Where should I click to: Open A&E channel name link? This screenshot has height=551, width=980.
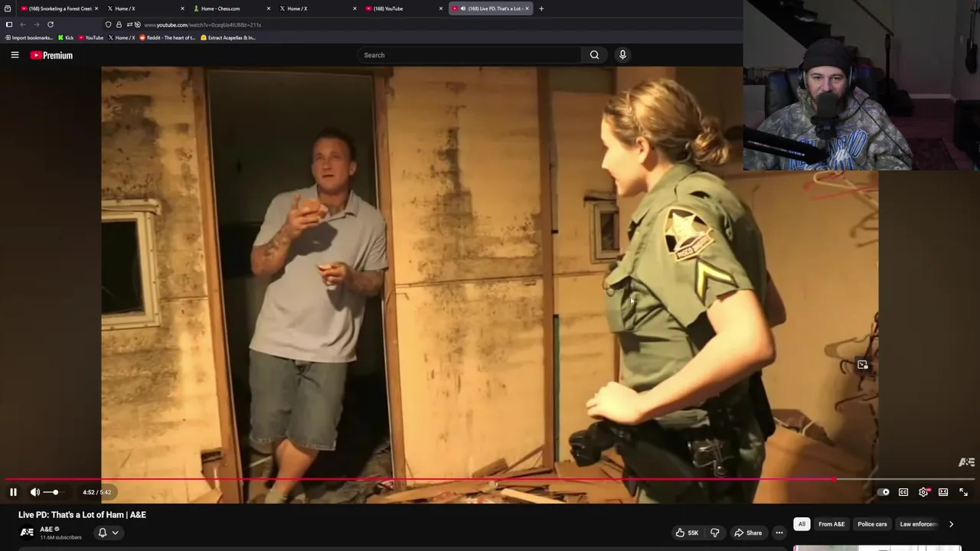(x=46, y=530)
